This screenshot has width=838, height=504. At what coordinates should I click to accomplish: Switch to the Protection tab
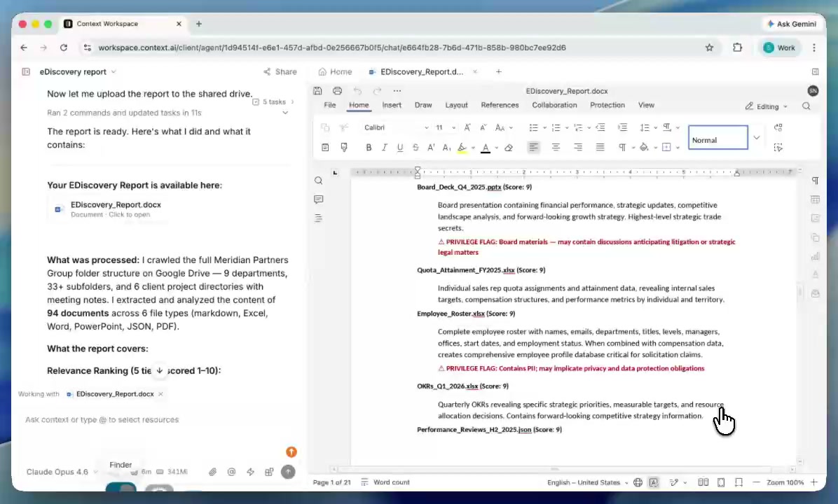point(607,105)
